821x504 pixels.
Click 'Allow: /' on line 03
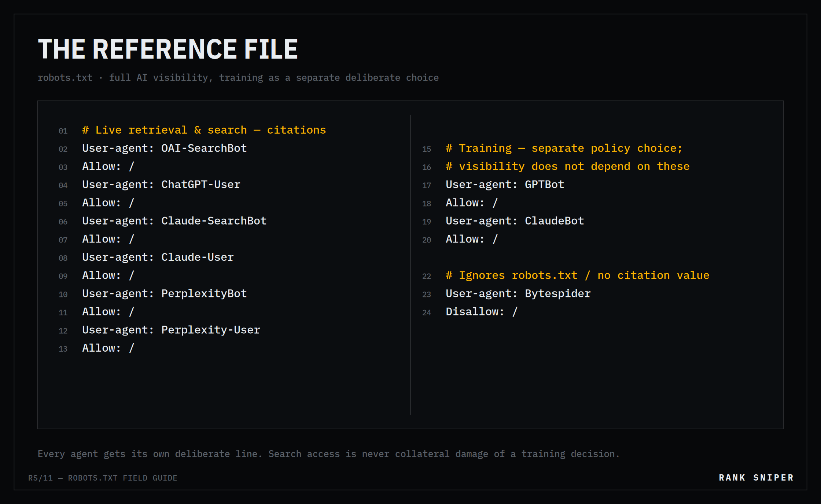pos(108,166)
